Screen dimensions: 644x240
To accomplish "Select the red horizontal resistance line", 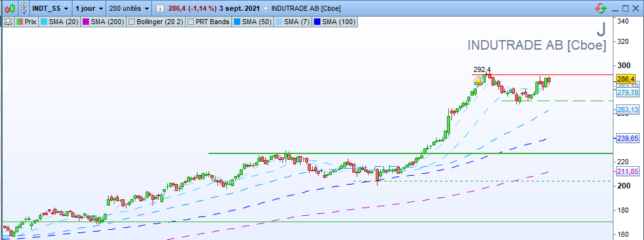I will [542, 74].
